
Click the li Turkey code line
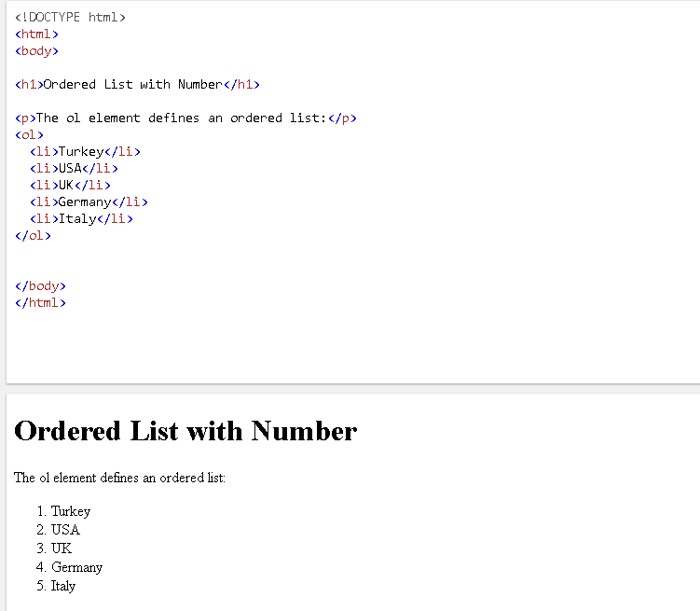(x=85, y=152)
